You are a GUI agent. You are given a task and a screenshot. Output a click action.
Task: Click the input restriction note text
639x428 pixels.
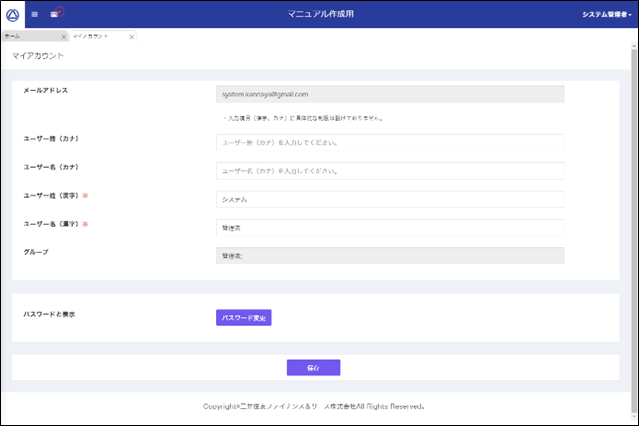[303, 118]
